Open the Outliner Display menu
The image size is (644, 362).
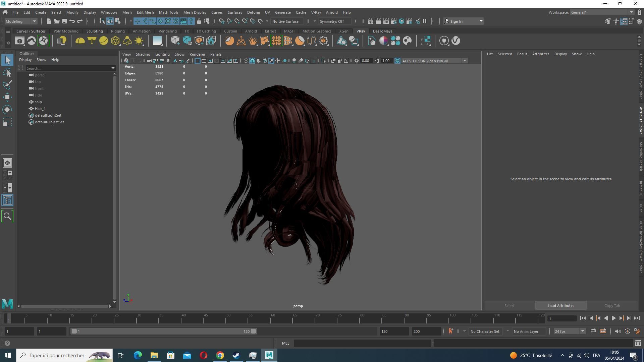tap(25, 60)
